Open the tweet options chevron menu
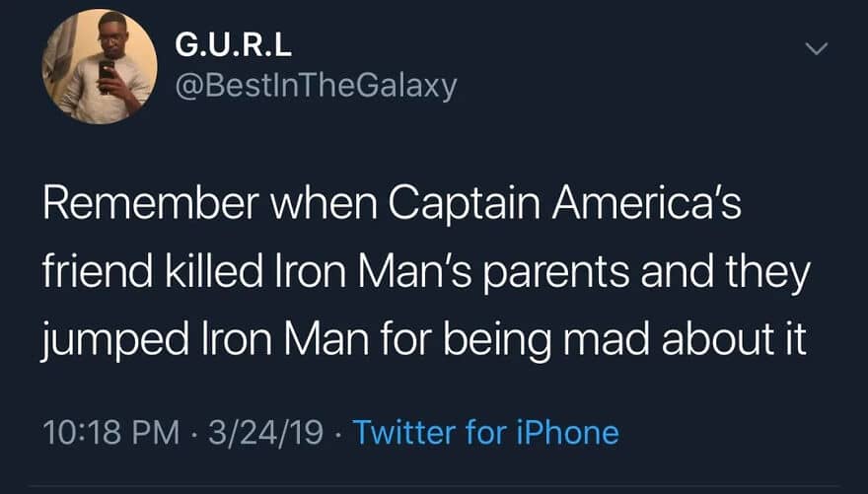The height and width of the screenshot is (494, 868). coord(817,48)
